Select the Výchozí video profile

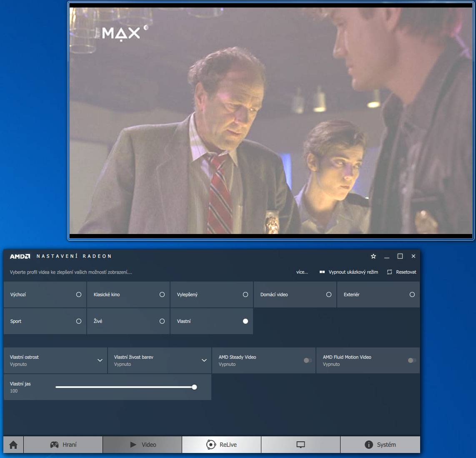point(45,294)
